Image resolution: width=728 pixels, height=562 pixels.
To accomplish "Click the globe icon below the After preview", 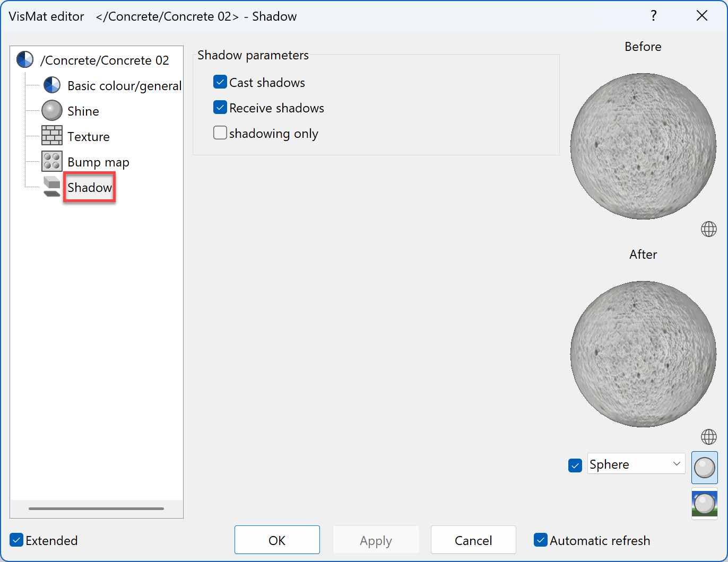I will click(708, 437).
